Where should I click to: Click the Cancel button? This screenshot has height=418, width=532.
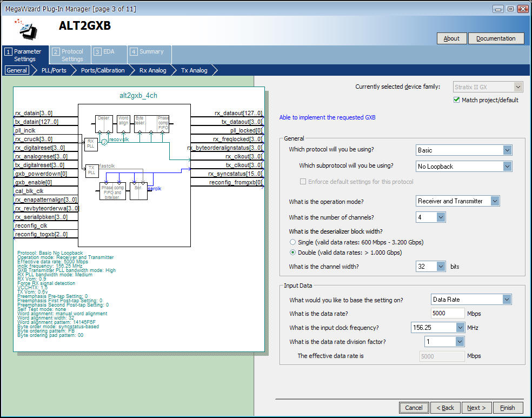[x=414, y=408]
